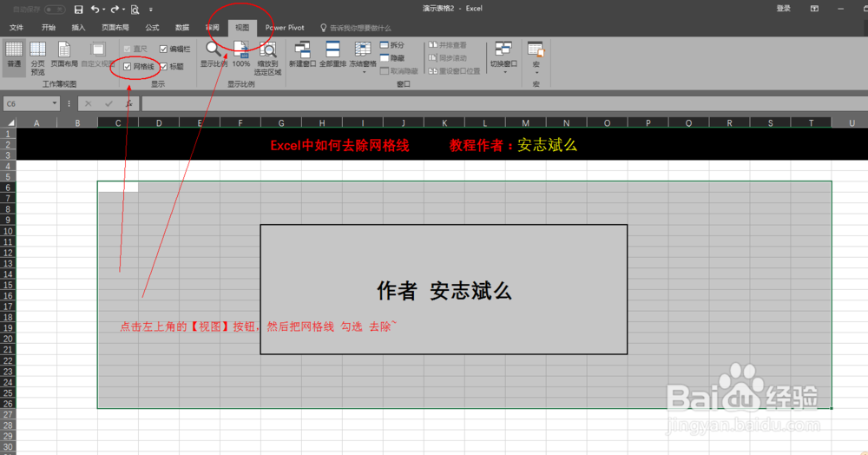Image resolution: width=868 pixels, height=455 pixels.
Task: Open the Redo history dropdown arrow
Action: (x=123, y=10)
